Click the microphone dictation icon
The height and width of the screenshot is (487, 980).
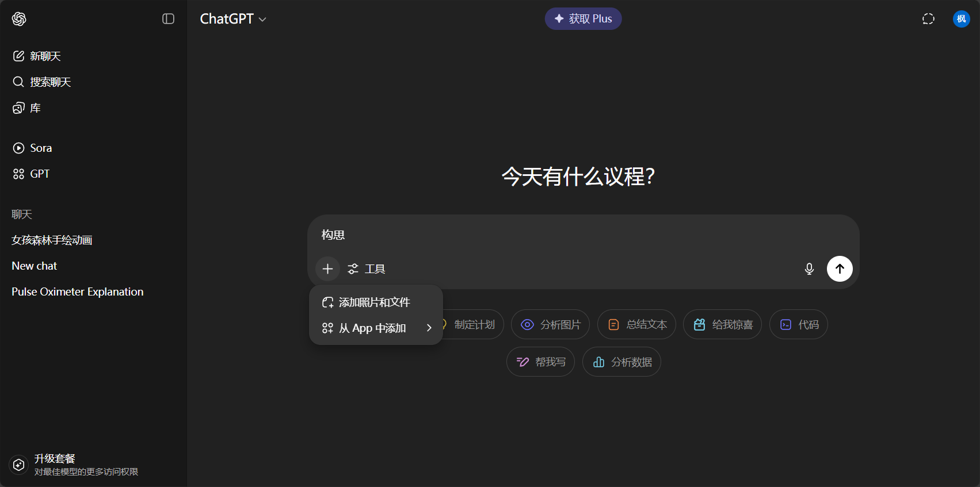pos(809,269)
